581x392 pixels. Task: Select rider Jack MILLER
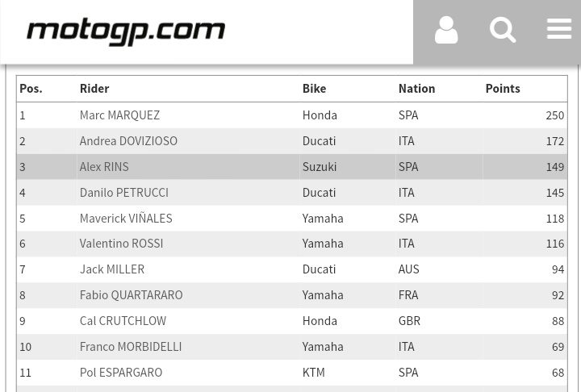112,269
